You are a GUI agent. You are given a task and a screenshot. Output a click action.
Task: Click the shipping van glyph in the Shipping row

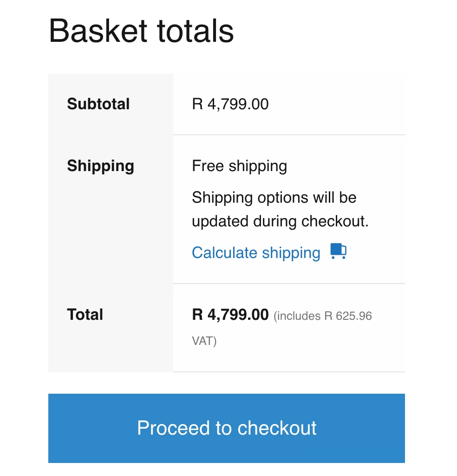338,251
